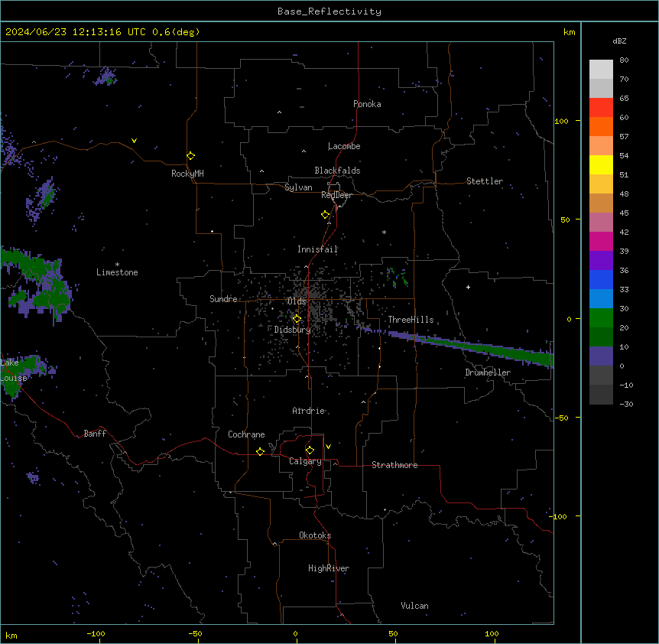The image size is (659, 644).
Task: Select the Innisfail label
Action: [317, 249]
